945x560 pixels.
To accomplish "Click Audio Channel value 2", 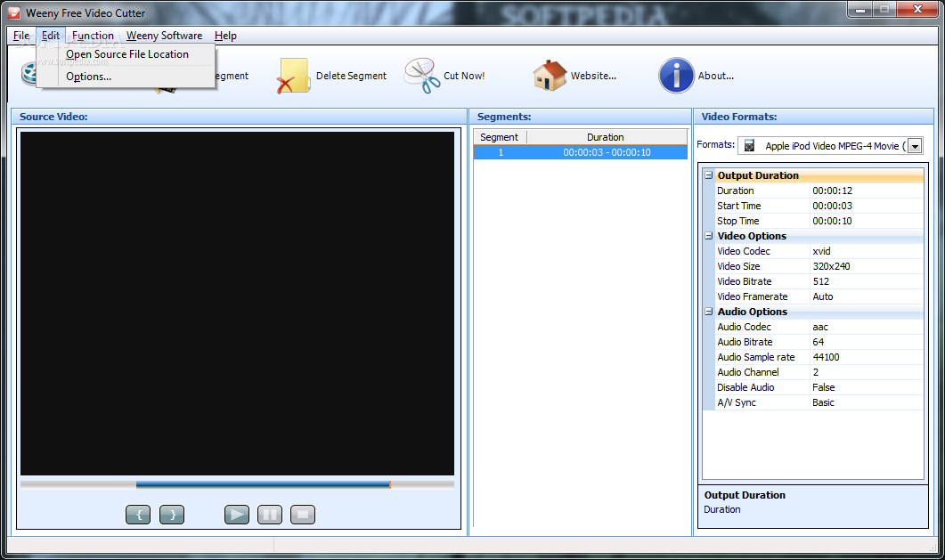I will tap(866, 372).
